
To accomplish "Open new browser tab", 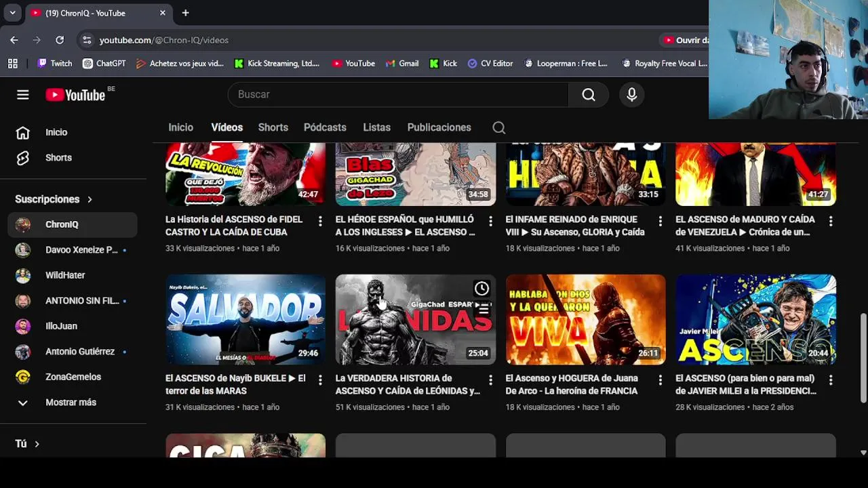I will click(185, 13).
